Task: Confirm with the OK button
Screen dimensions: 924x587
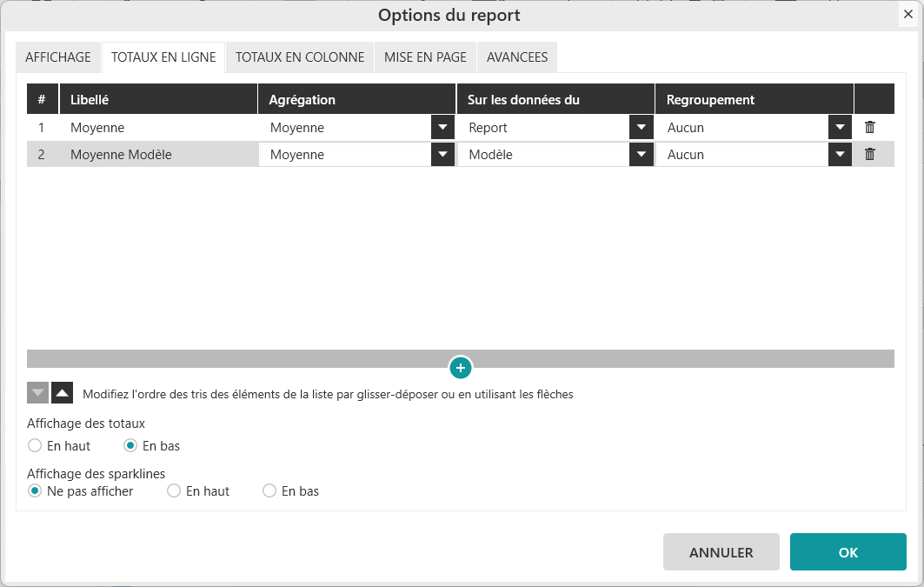Action: point(848,552)
